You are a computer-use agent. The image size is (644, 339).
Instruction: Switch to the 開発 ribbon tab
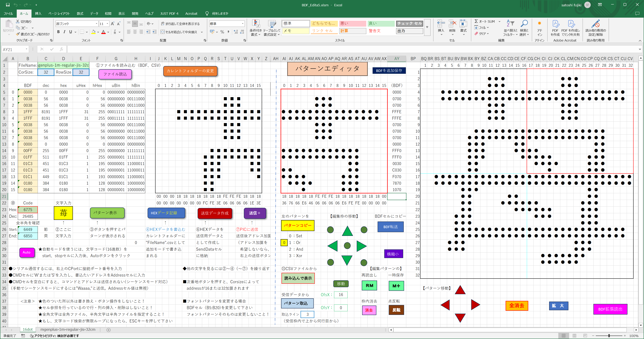[x=135, y=13]
